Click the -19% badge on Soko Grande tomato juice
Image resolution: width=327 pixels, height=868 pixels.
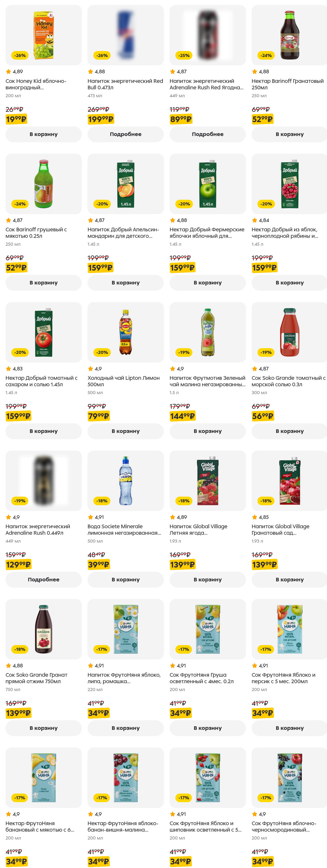(x=266, y=352)
